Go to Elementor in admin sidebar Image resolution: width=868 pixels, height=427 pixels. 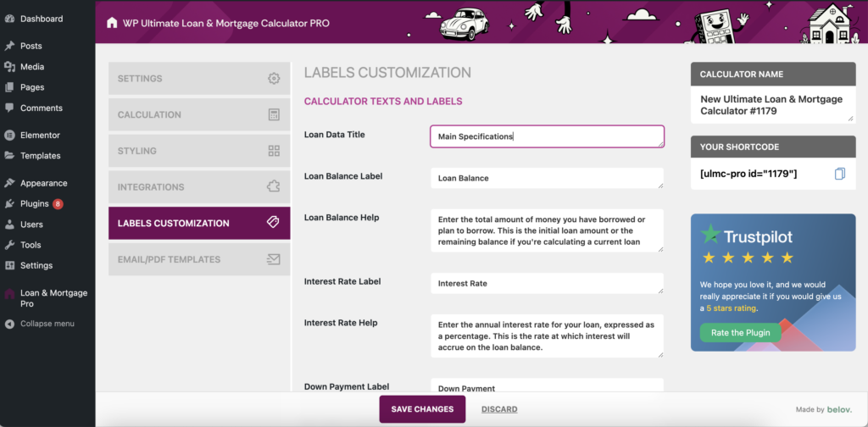(x=40, y=136)
